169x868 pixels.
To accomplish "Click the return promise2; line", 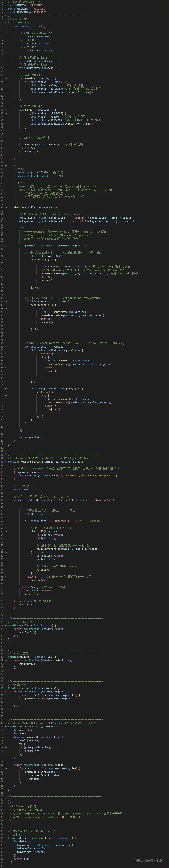I will (x=31, y=437).
